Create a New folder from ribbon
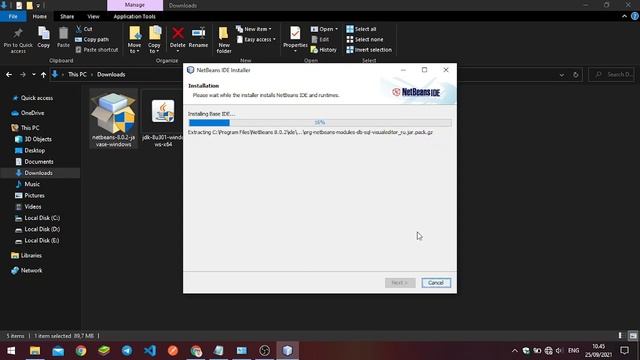The height and width of the screenshot is (360, 640). tap(224, 40)
